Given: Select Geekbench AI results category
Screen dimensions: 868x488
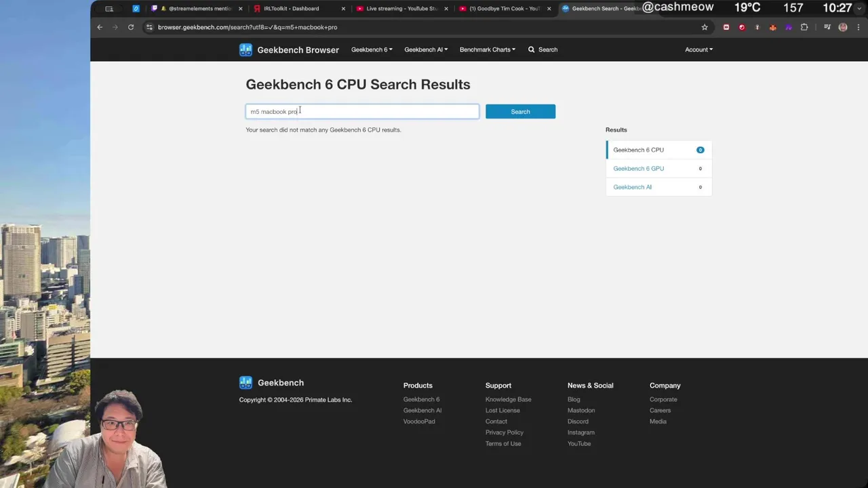Looking at the screenshot, I should coord(658,187).
